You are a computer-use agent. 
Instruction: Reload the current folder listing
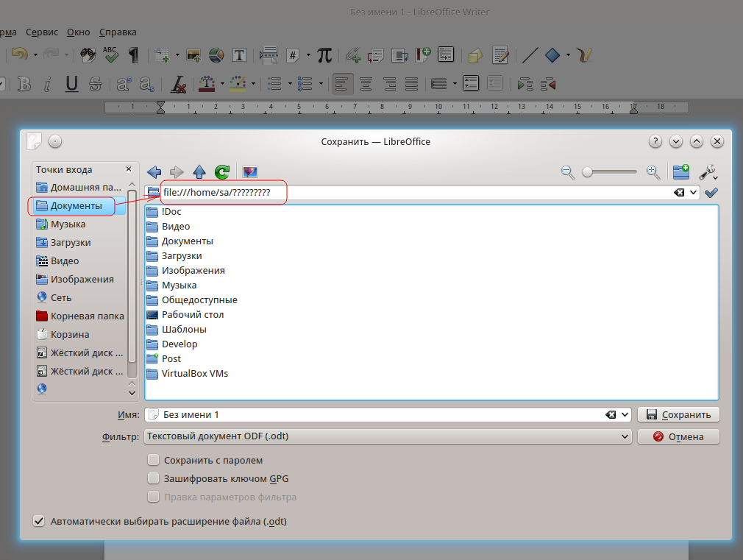pos(222,172)
